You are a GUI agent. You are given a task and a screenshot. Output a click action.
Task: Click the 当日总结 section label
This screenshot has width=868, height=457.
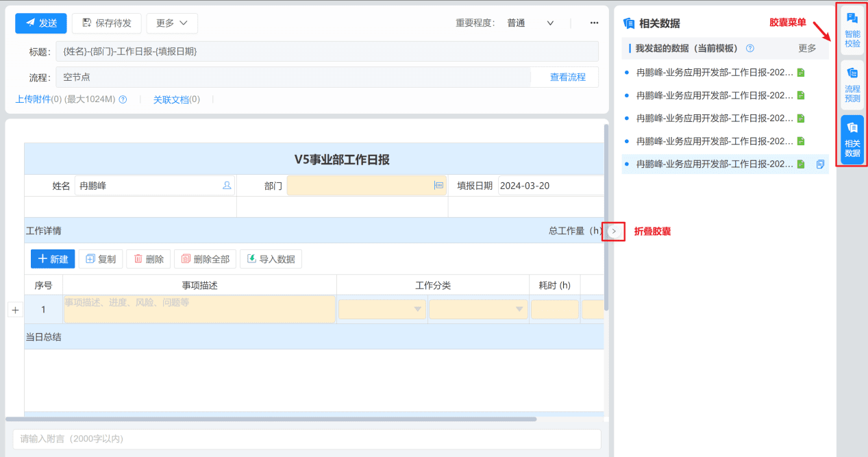pos(43,336)
